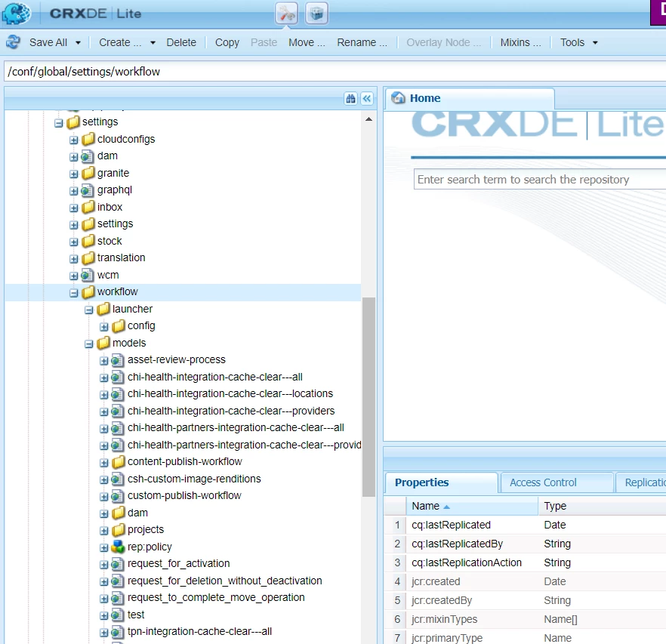
Task: Select request_for_deletion_without_deactivation tree node
Action: click(225, 581)
